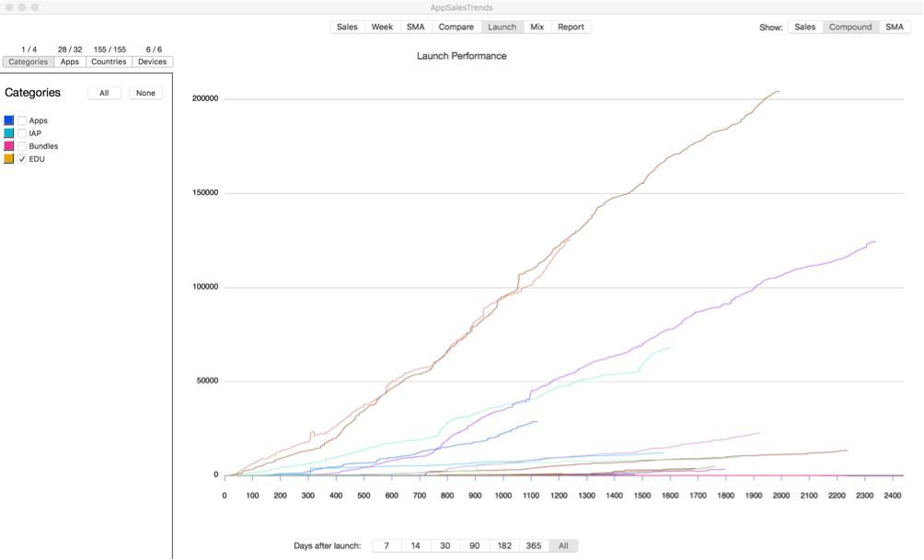
Task: Click the pink Bundles color swatch
Action: pyautogui.click(x=9, y=146)
